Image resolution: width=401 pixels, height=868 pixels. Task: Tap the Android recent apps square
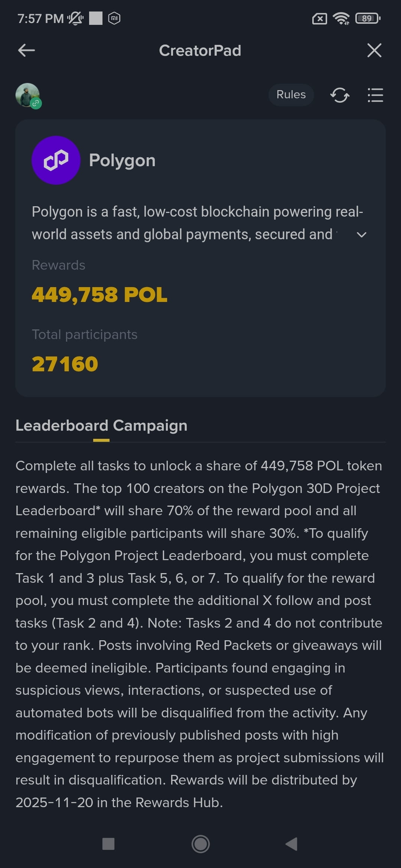pos(108,844)
